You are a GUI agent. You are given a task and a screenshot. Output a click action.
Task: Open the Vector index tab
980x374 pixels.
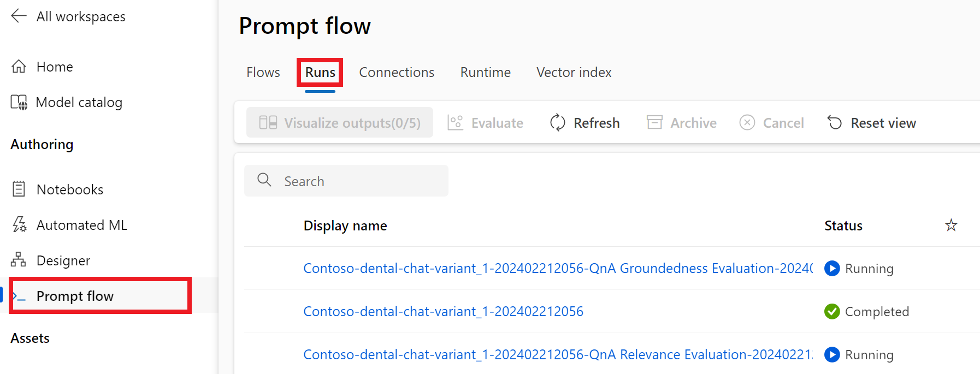click(x=574, y=73)
